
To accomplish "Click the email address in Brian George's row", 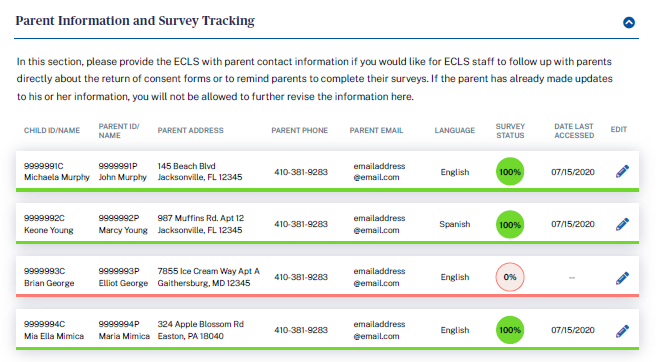I will (x=379, y=277).
